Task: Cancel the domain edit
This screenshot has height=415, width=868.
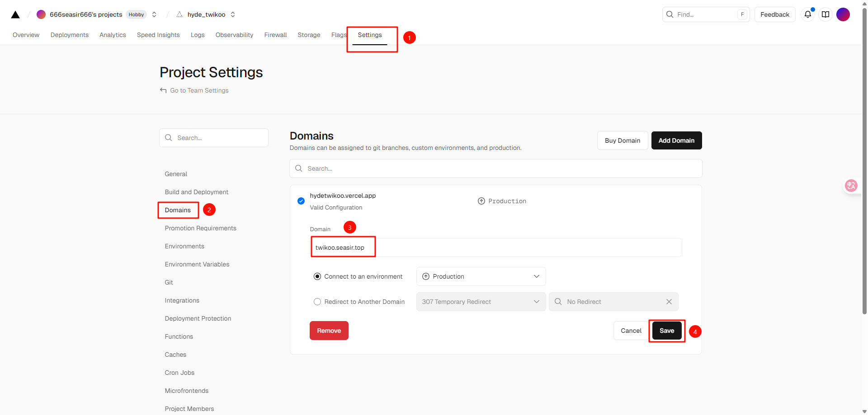Action: point(631,331)
